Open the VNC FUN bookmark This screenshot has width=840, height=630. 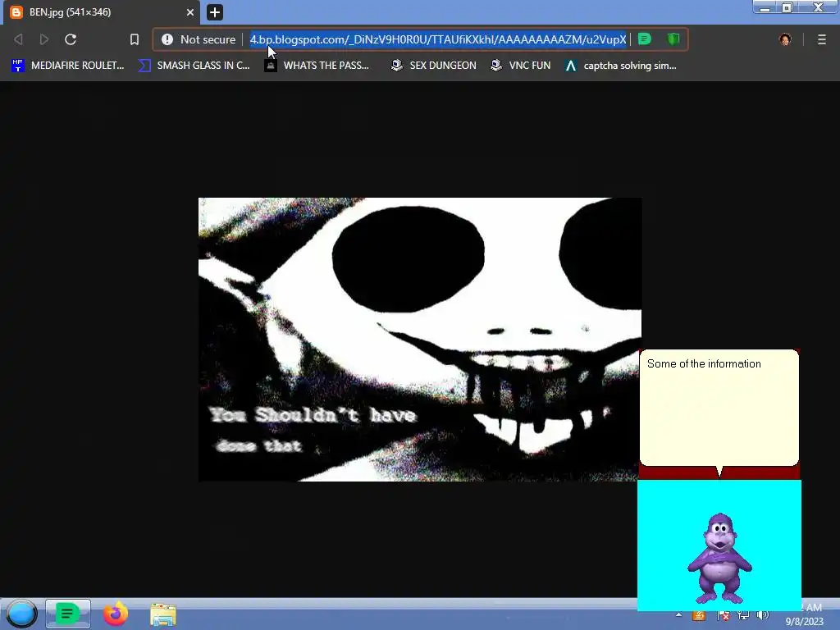[x=521, y=66]
